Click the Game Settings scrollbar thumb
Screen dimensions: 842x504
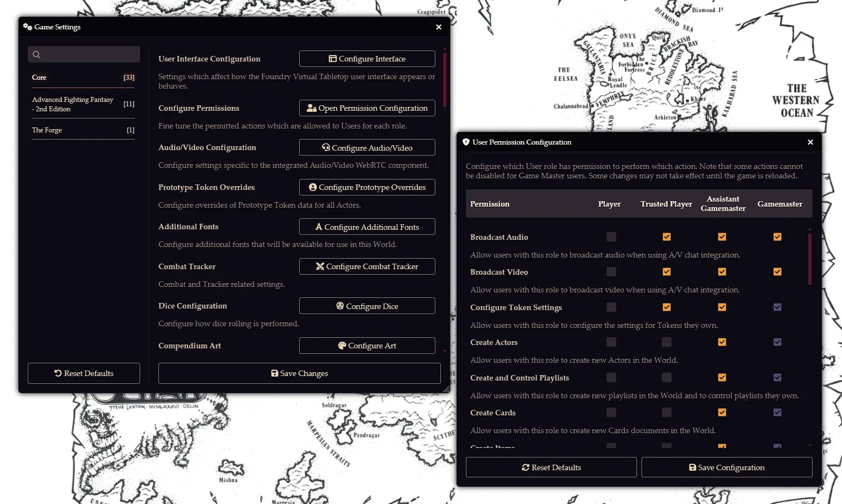click(444, 80)
